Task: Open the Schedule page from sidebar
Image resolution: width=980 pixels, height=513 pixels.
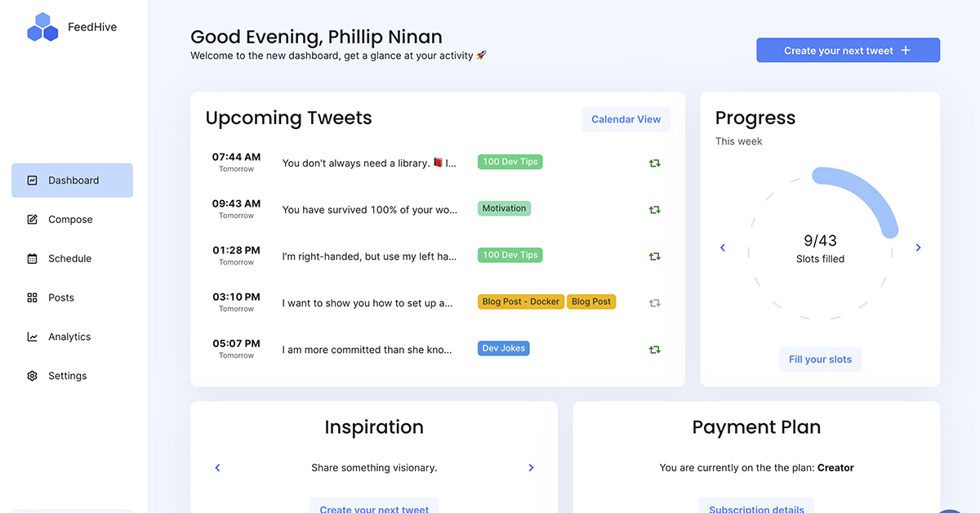Action: click(x=69, y=259)
